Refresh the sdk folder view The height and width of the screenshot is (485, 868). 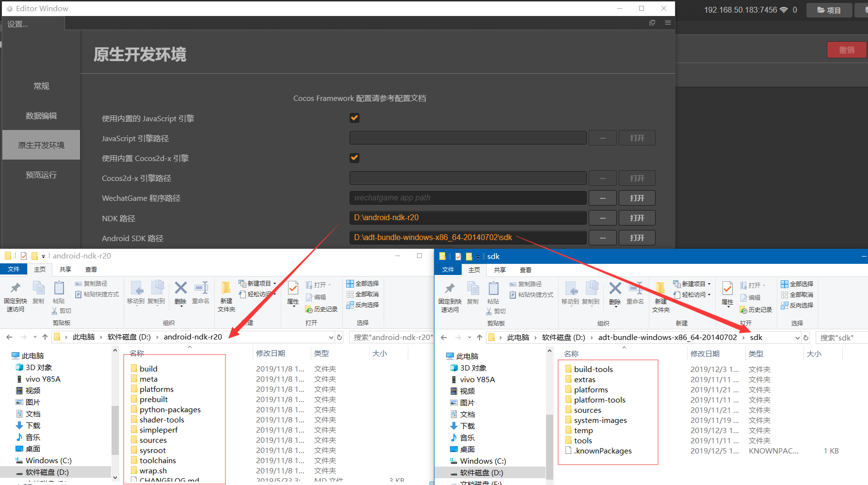point(806,338)
